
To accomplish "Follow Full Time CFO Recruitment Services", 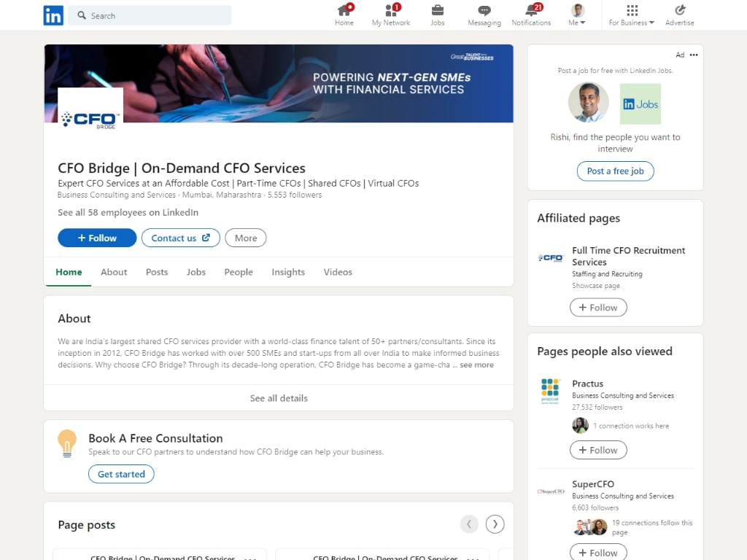I will [x=598, y=308].
